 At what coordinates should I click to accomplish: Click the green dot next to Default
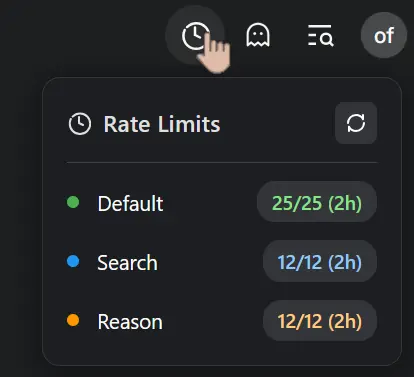(73, 202)
